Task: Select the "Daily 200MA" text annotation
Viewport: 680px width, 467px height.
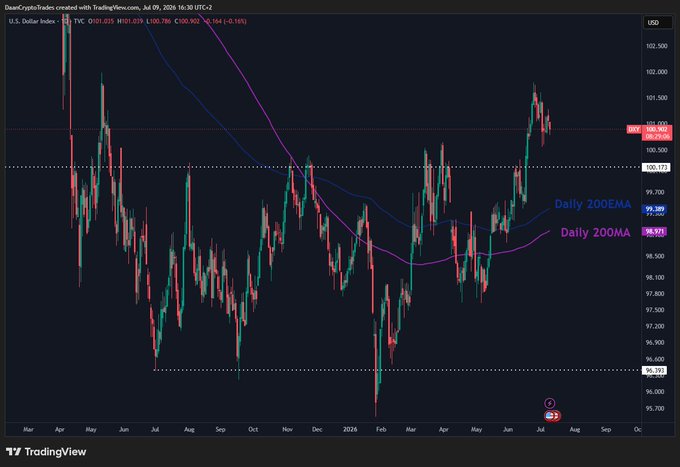Action: coord(595,232)
